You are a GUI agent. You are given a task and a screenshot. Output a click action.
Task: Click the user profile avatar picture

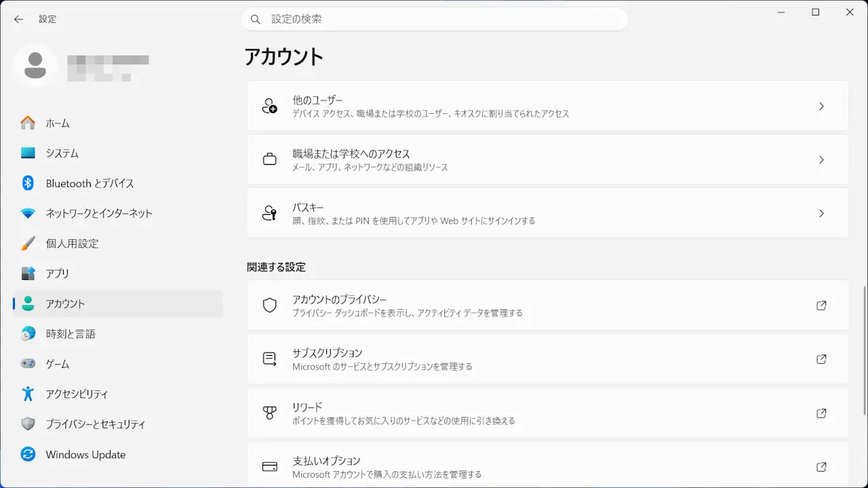point(35,65)
